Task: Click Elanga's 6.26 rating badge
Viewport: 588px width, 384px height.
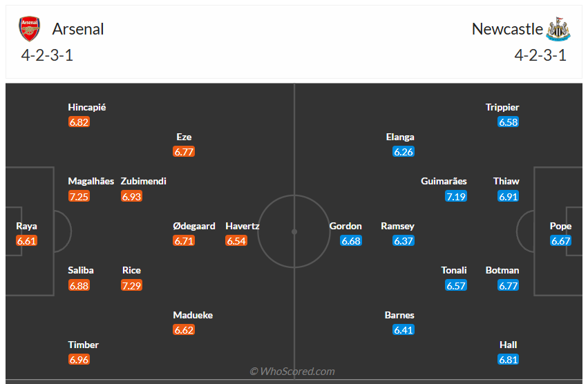Action: coord(404,152)
